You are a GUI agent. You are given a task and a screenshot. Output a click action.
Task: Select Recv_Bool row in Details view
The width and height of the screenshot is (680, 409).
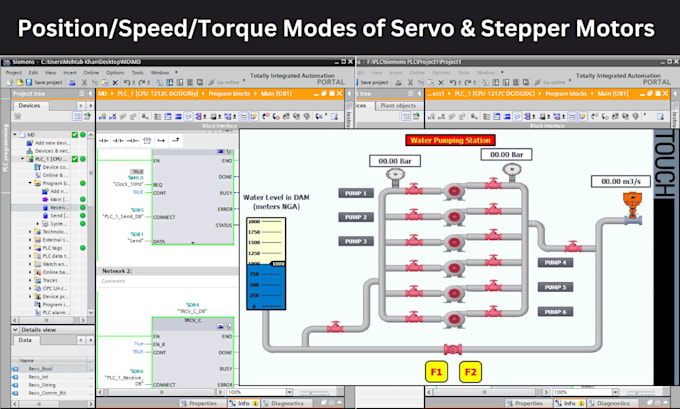coord(52,369)
